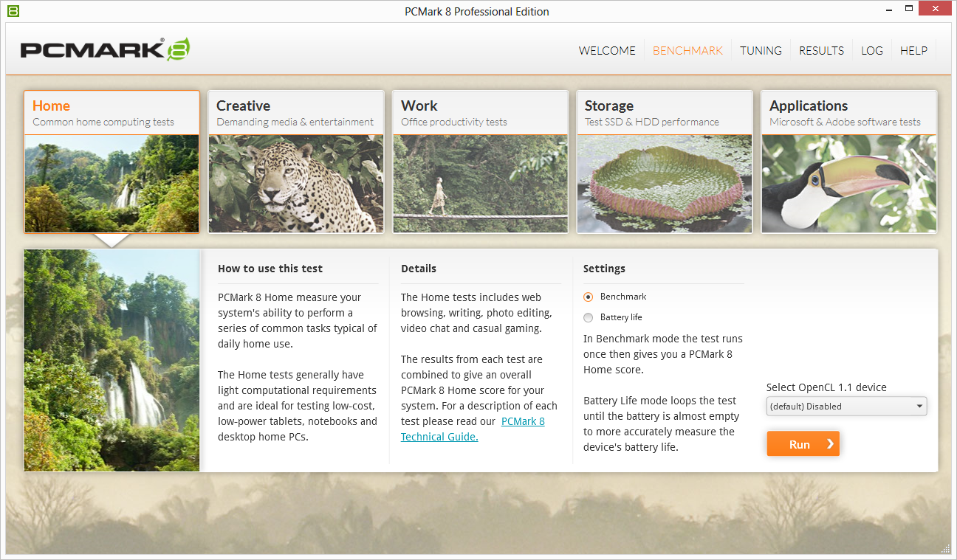
Task: Click the 'Settings' heading
Action: pyautogui.click(x=604, y=269)
